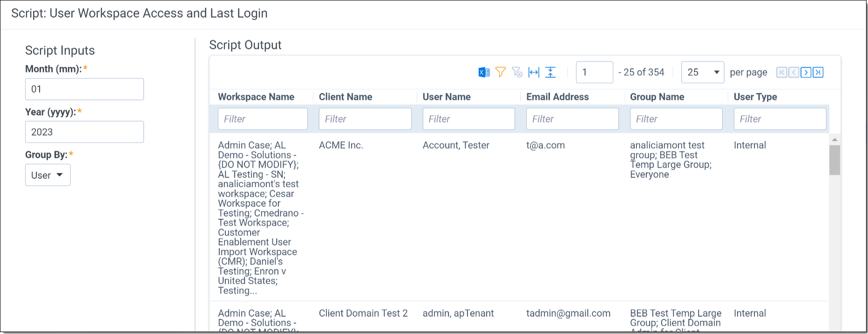The width and height of the screenshot is (868, 334).
Task: Jump to the last results page
Action: (818, 72)
